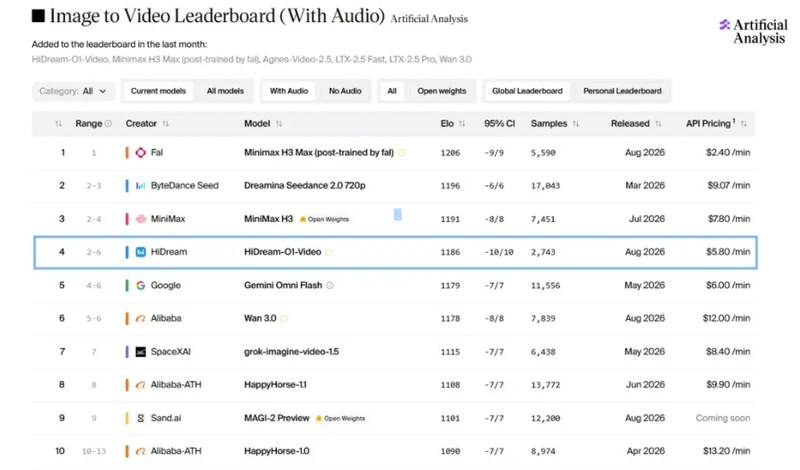The image size is (800, 470).
Task: Click range value 10-13
Action: (x=94, y=451)
